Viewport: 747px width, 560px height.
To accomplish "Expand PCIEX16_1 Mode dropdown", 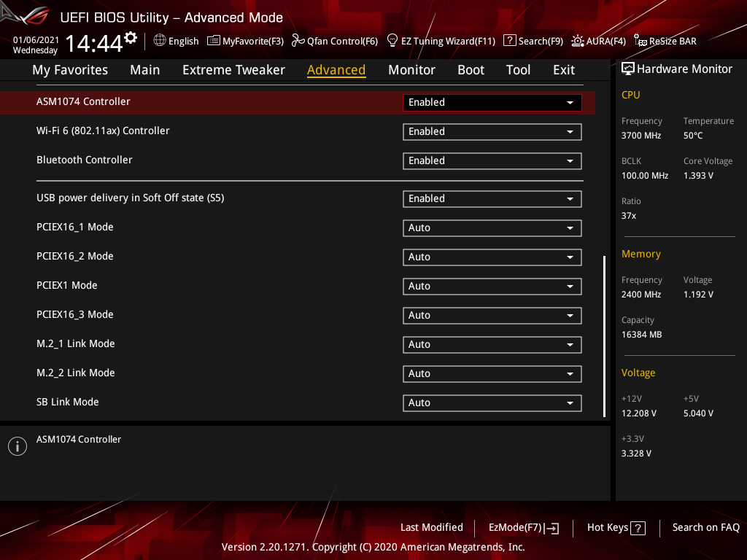I will (x=492, y=228).
